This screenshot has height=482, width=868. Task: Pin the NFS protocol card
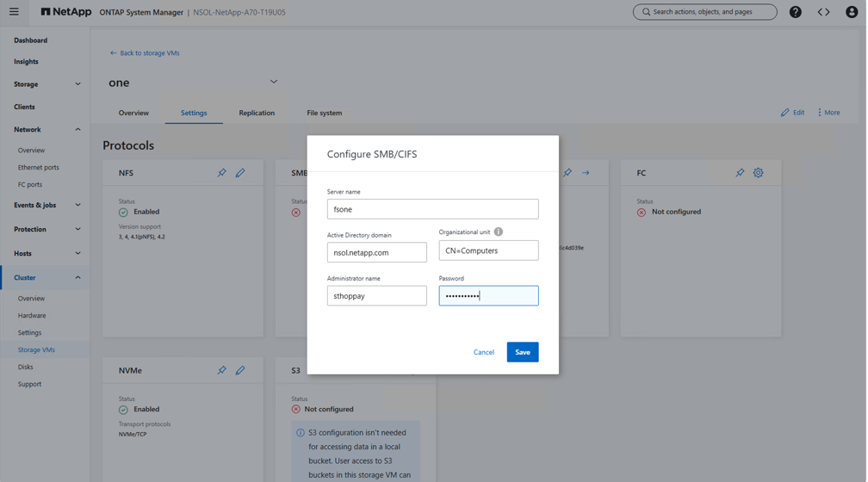pyautogui.click(x=221, y=173)
